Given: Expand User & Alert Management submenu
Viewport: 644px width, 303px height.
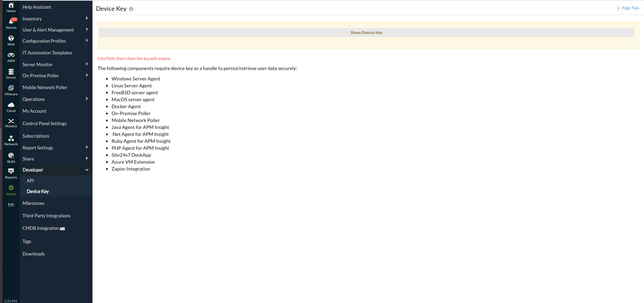Looking at the screenshot, I should click(87, 29).
